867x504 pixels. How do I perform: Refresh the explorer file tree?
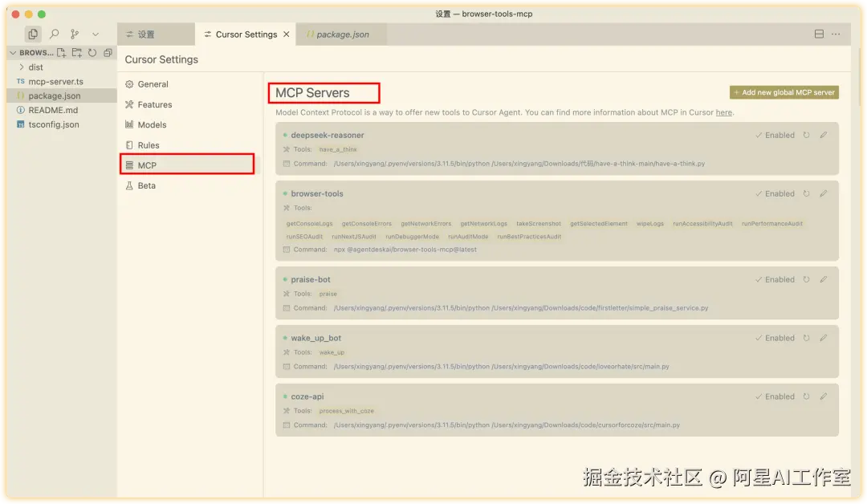[92, 52]
